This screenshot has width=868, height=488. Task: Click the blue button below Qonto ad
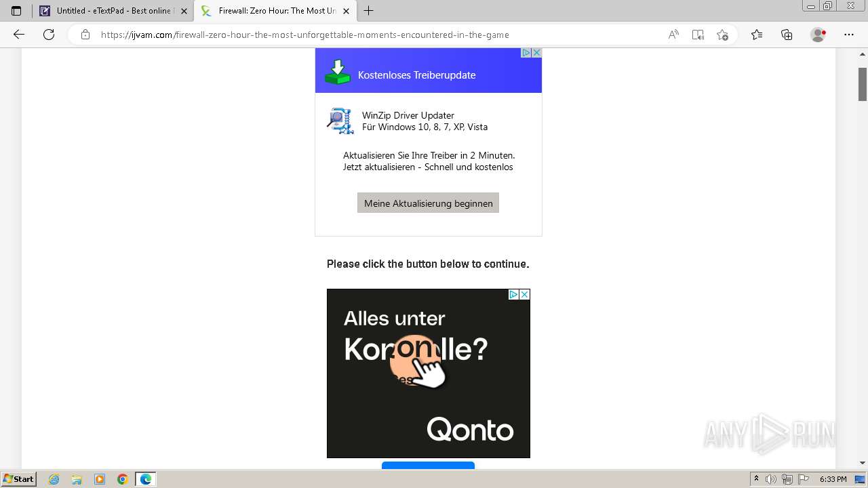click(428, 465)
